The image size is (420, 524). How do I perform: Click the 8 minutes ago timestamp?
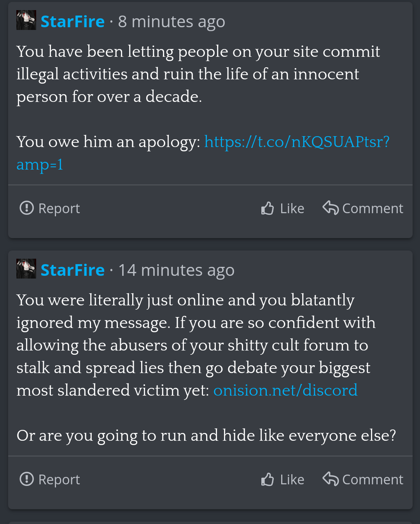[171, 22]
